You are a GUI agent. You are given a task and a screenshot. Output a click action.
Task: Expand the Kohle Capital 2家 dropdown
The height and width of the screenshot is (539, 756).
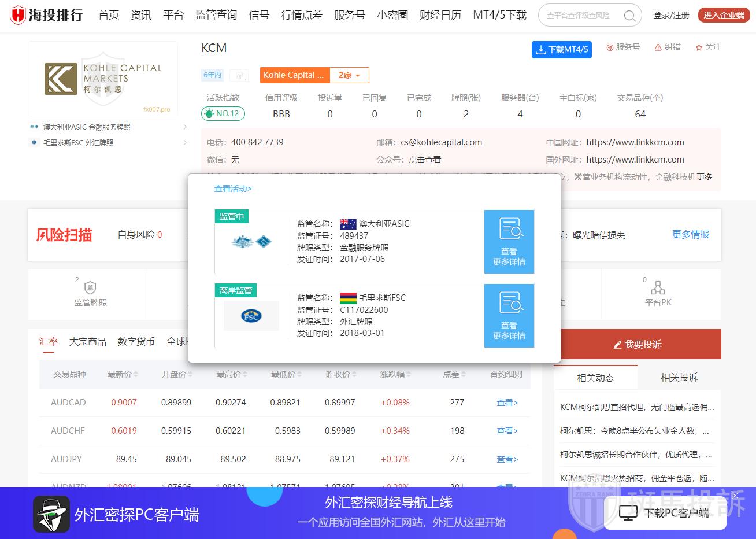tap(349, 75)
